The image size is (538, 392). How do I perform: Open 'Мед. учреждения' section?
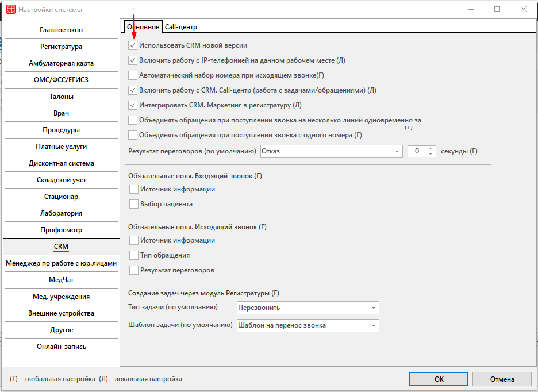(62, 297)
